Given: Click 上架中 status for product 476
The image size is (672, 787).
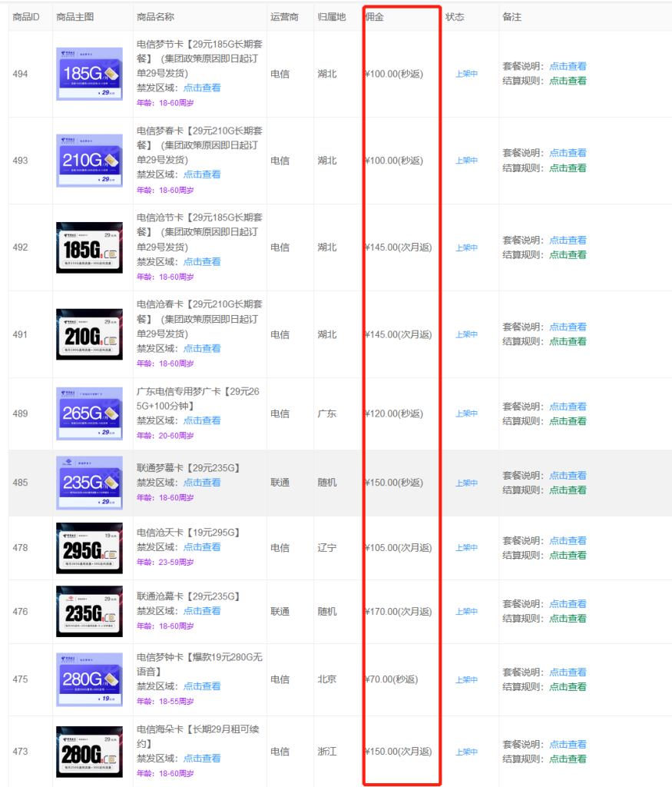Looking at the screenshot, I should [466, 611].
